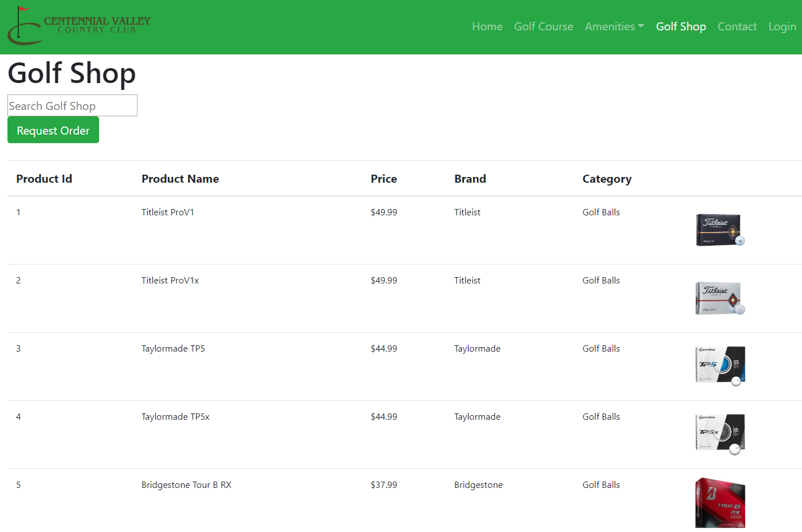Go to the Home page
This screenshot has height=532, width=802.
(x=487, y=26)
